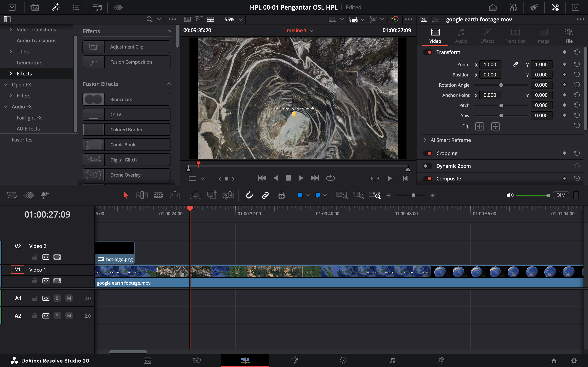Open the Fusion page icon
The height and width of the screenshot is (367, 588).
tap(294, 360)
